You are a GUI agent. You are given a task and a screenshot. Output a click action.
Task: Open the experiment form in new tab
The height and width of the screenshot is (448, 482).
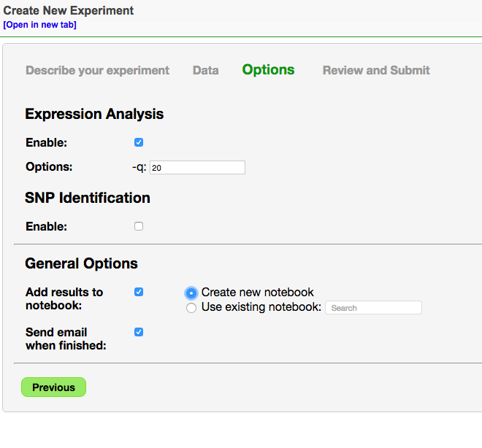(39, 25)
